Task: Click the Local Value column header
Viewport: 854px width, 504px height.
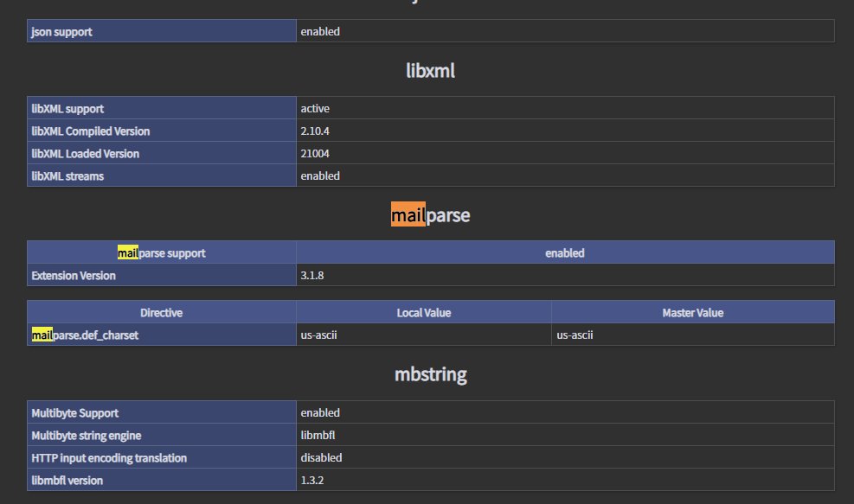Action: (x=423, y=312)
